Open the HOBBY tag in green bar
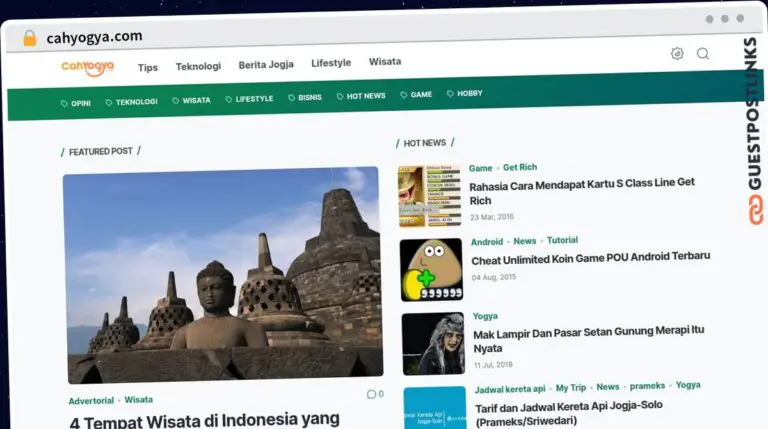Image resolution: width=768 pixels, height=429 pixels. [464, 93]
